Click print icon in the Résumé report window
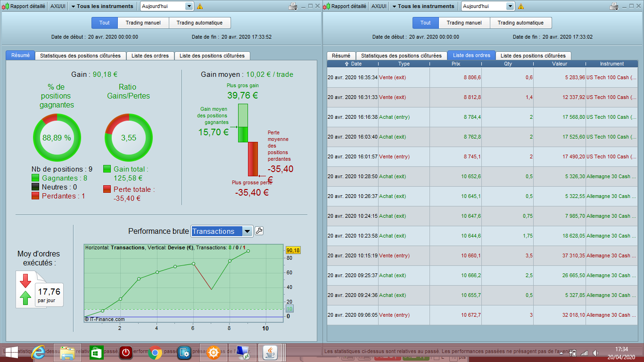The image size is (644, 362). [x=292, y=6]
